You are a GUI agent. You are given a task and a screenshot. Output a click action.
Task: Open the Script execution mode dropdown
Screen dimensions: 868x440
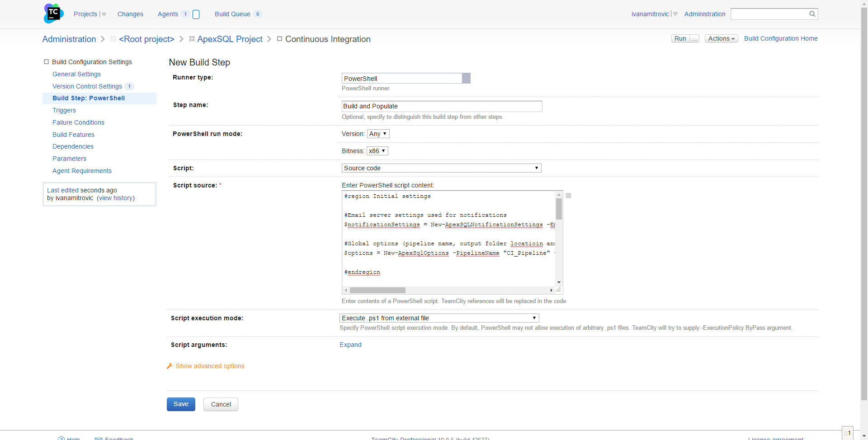(439, 318)
